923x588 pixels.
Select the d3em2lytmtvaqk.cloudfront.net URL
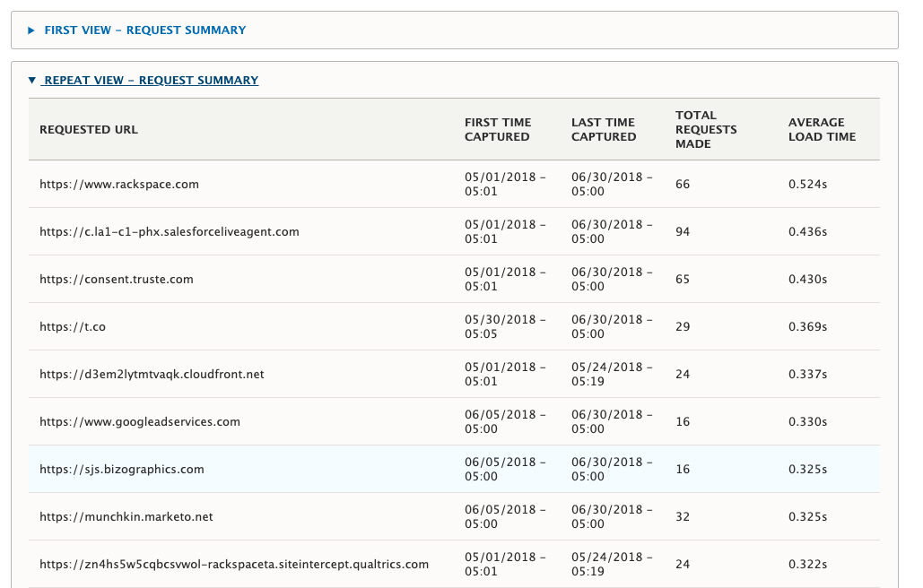(x=152, y=375)
